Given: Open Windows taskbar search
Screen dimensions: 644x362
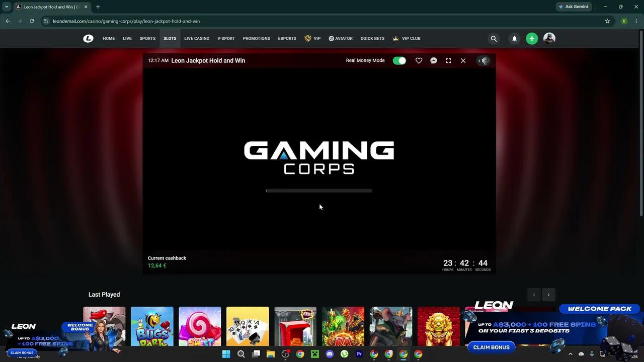Looking at the screenshot, I should pos(241,354).
